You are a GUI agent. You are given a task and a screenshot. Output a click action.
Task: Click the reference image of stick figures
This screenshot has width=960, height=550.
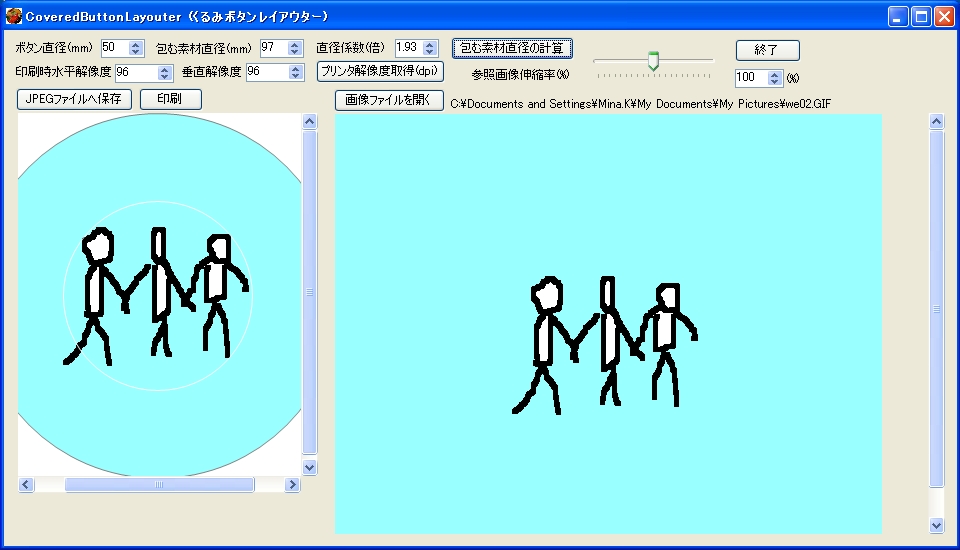(x=608, y=323)
